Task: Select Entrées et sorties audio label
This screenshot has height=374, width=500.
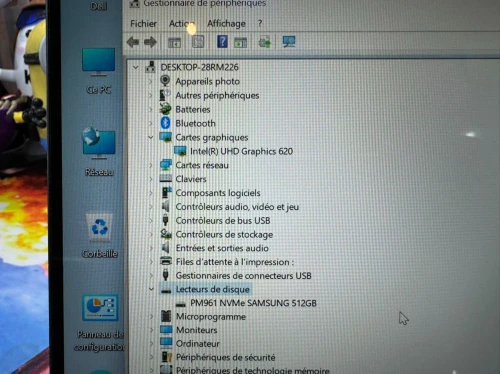Action: point(222,248)
